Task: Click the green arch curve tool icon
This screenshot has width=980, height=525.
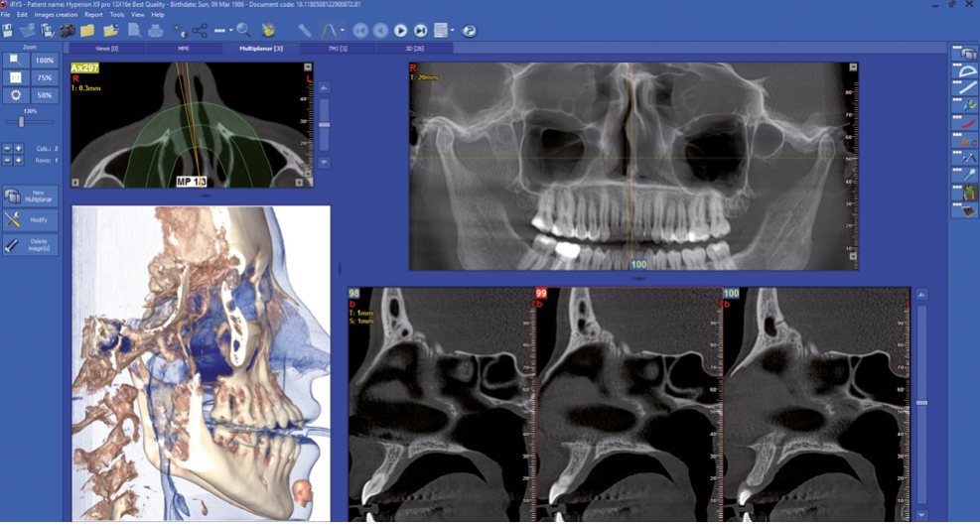Action: click(x=328, y=30)
